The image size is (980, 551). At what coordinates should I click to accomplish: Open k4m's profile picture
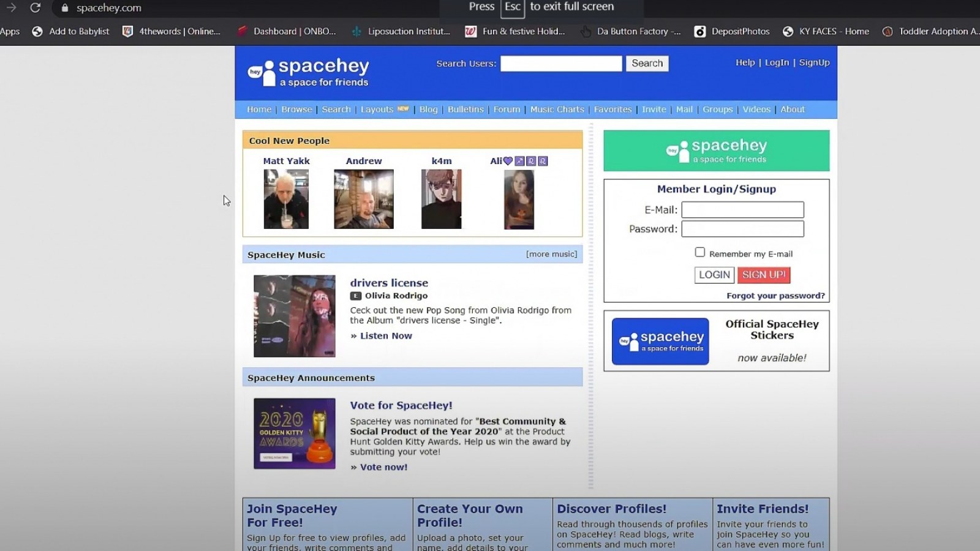tap(441, 199)
